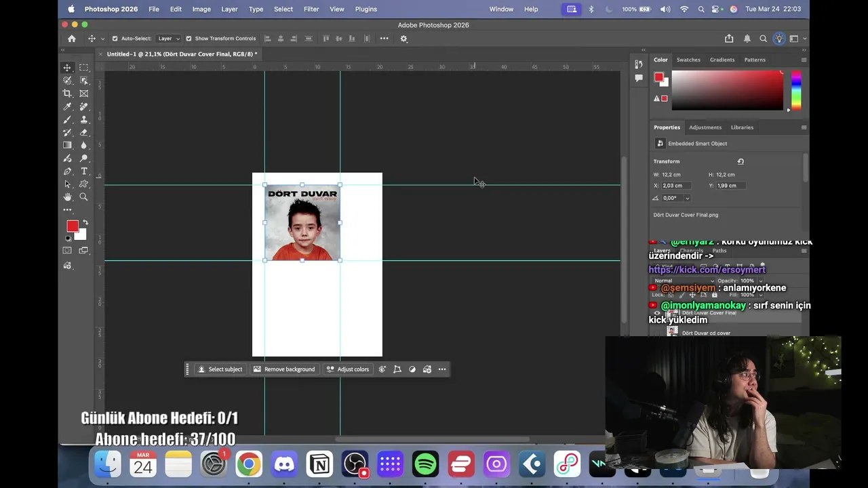Switch to the Adjustments tab

705,127
